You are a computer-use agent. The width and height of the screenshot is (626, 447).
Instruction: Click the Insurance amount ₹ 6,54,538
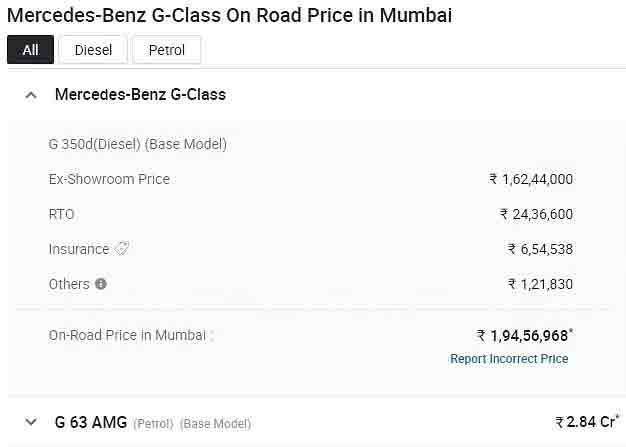coord(540,249)
